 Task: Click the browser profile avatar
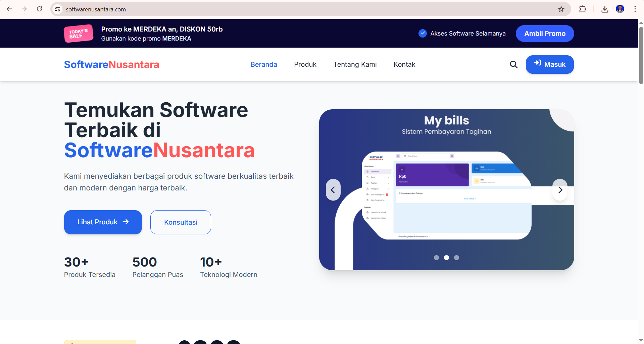tap(620, 9)
